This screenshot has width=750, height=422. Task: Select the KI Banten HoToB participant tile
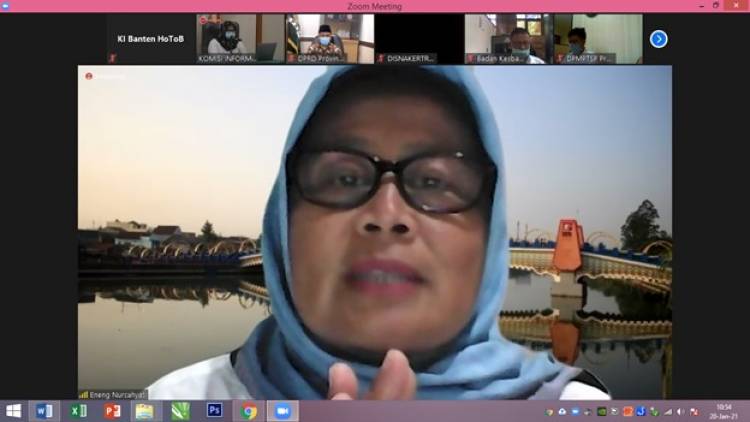(151, 39)
